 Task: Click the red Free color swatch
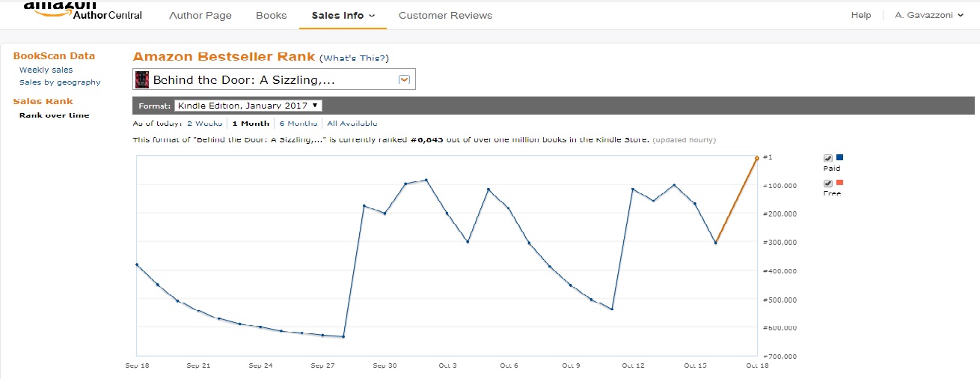pyautogui.click(x=839, y=184)
